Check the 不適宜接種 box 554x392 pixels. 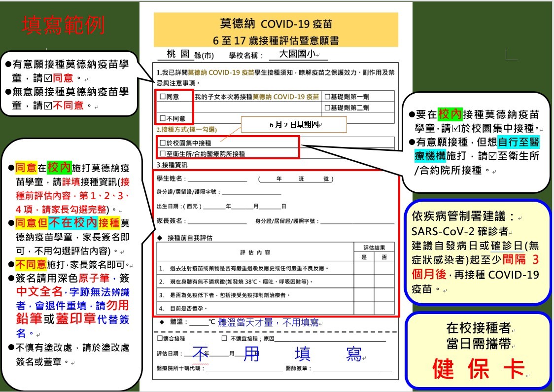coord(224,339)
